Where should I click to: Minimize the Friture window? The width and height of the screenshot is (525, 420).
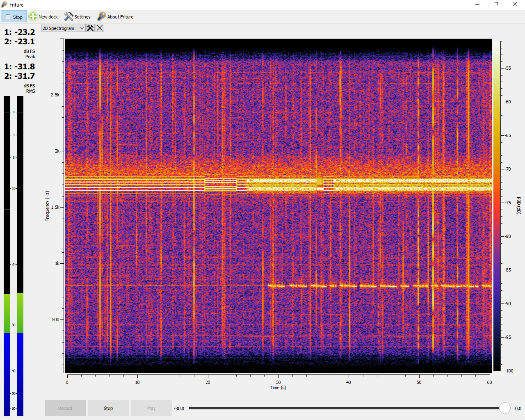(x=477, y=5)
